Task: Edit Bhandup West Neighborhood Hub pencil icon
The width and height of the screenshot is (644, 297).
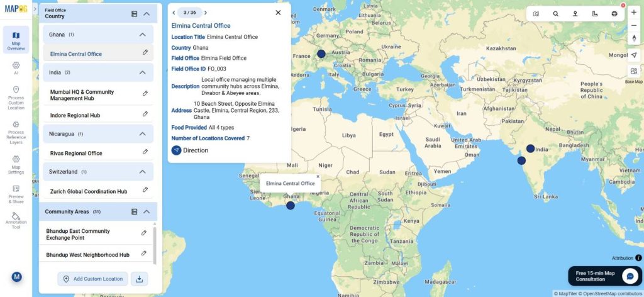Action: coord(144,253)
